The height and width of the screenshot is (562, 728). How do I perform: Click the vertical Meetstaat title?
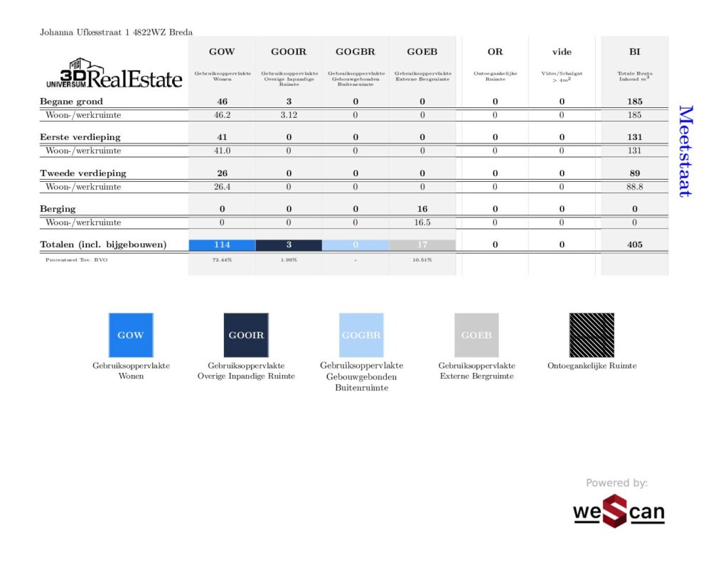tap(684, 151)
